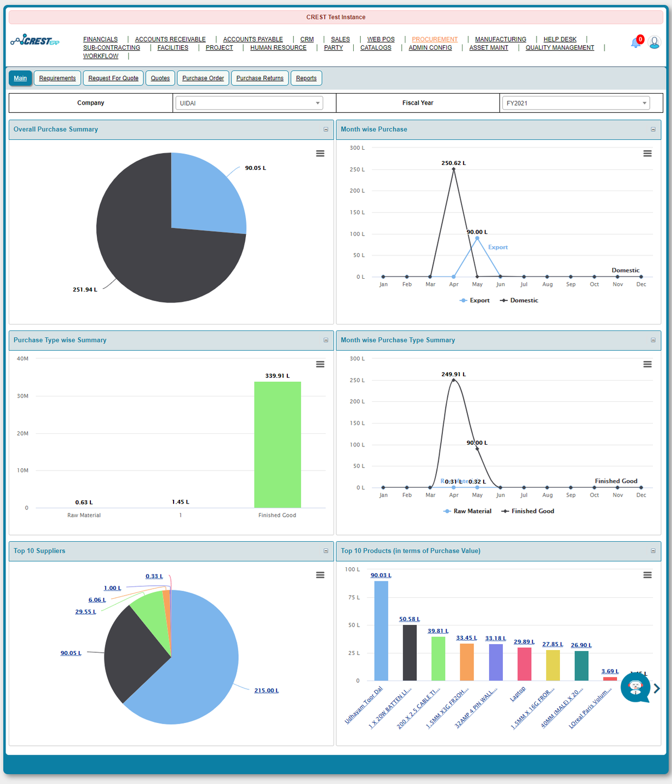Open the user profile avatar icon
The image size is (672, 784).
click(x=655, y=42)
